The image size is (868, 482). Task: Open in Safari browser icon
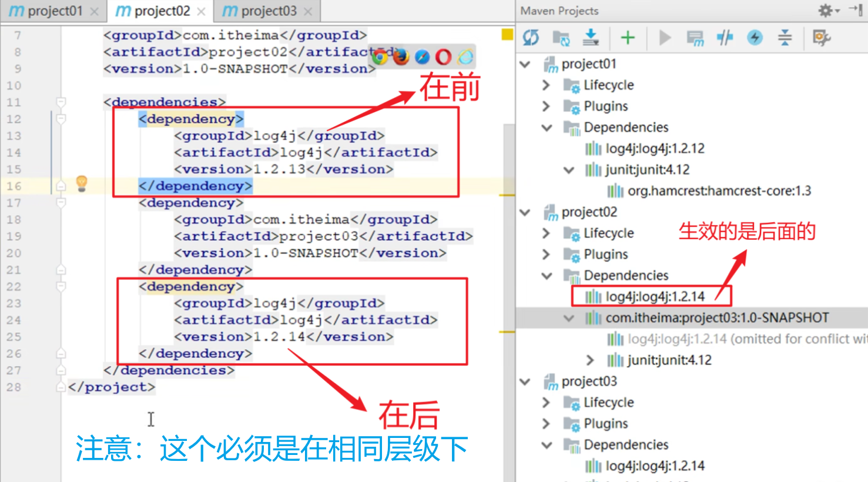(422, 57)
